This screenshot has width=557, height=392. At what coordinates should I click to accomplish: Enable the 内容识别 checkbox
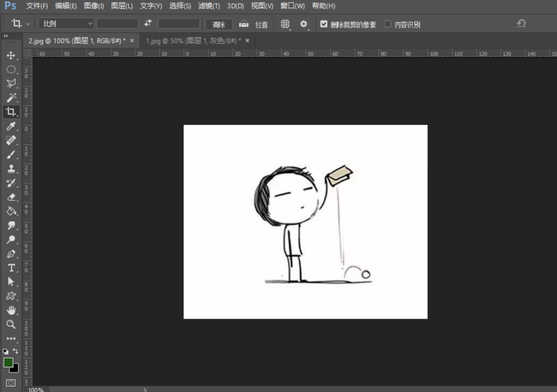(388, 24)
